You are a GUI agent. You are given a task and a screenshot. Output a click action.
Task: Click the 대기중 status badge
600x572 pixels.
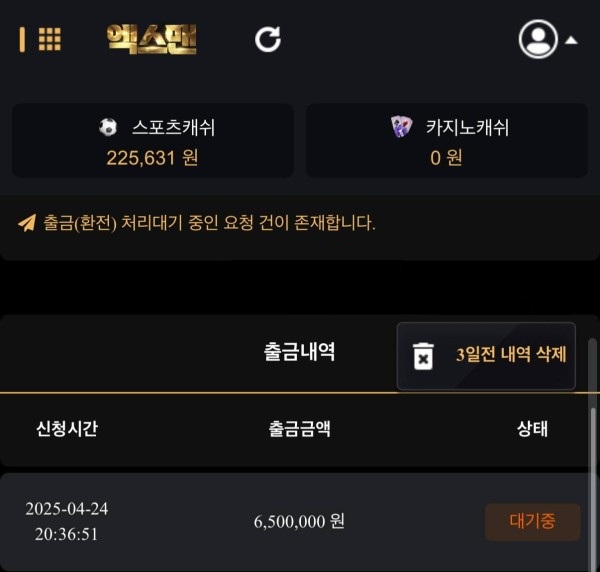click(533, 522)
